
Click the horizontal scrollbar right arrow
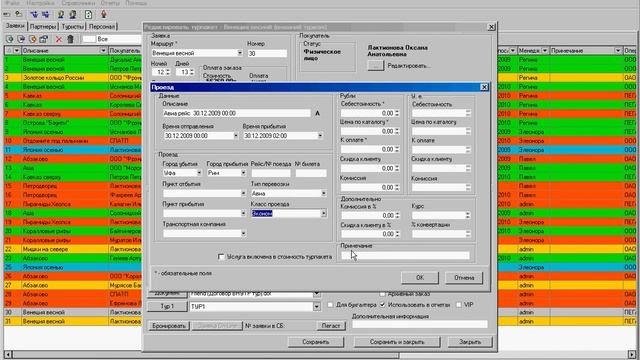pos(632,354)
